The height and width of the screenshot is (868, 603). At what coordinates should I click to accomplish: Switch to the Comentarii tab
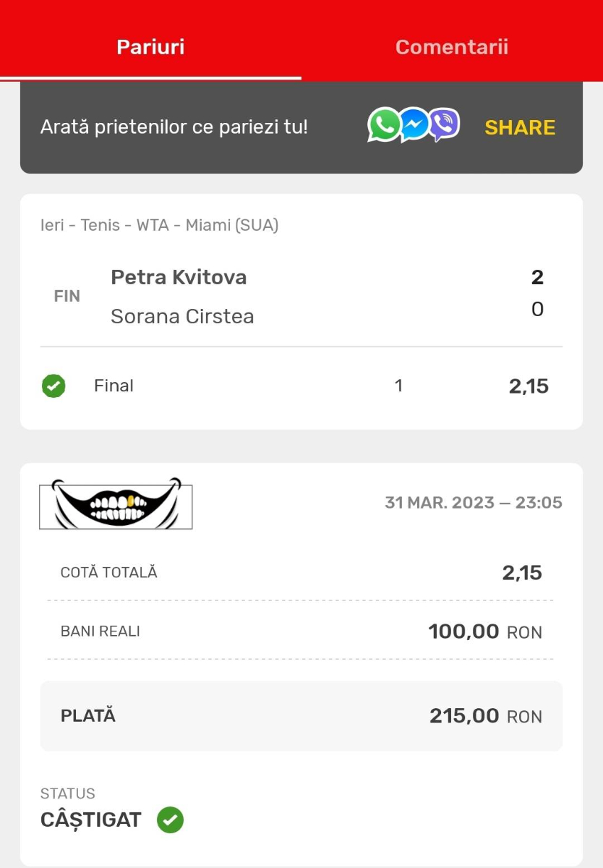point(452,47)
